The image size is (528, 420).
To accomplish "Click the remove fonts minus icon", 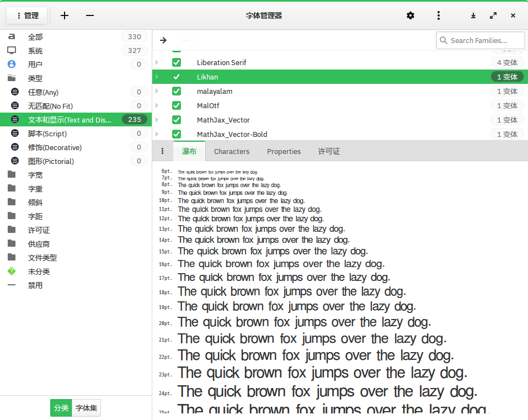I will point(90,15).
